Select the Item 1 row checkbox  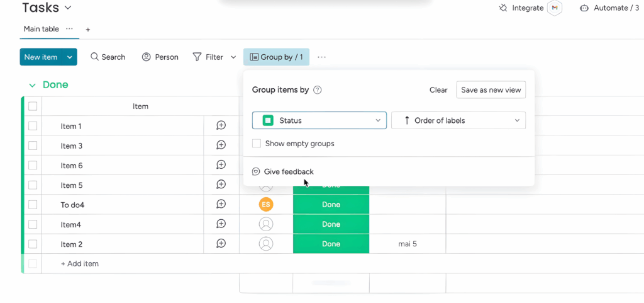(33, 126)
